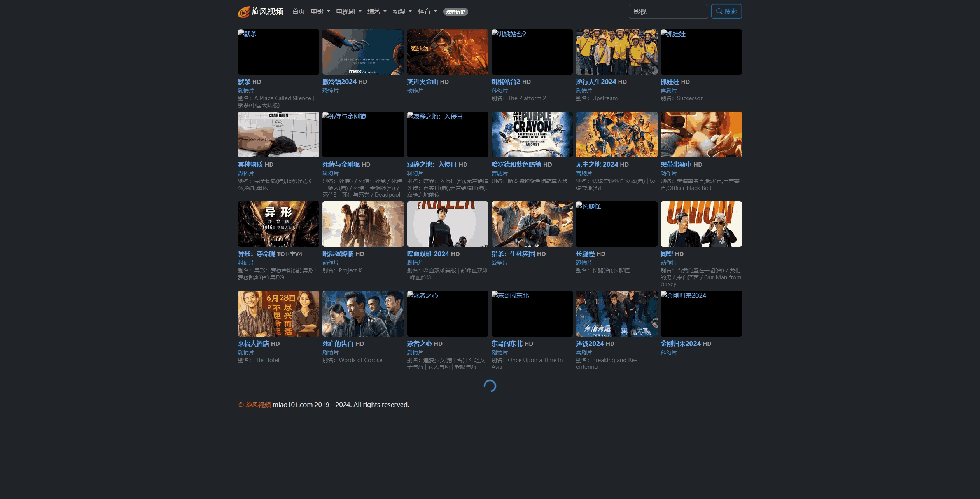980x499 pixels.
Task: Open the 抓娃娃 broken thumbnail
Action: pos(701,52)
